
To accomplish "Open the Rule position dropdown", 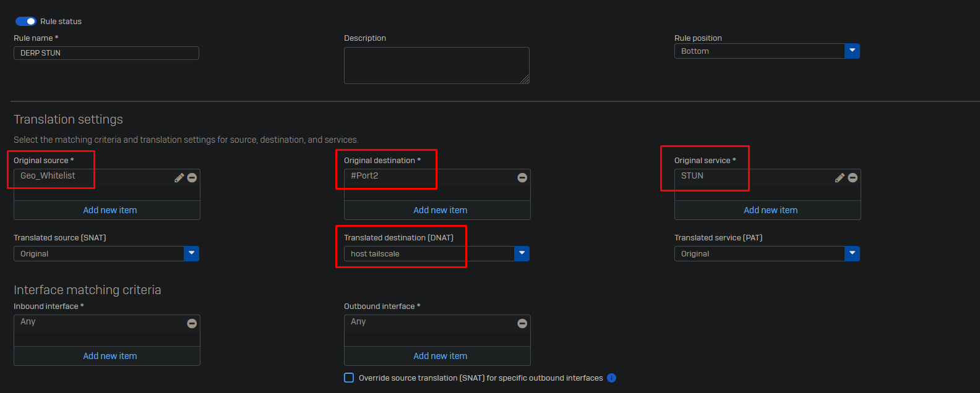I will [x=852, y=51].
